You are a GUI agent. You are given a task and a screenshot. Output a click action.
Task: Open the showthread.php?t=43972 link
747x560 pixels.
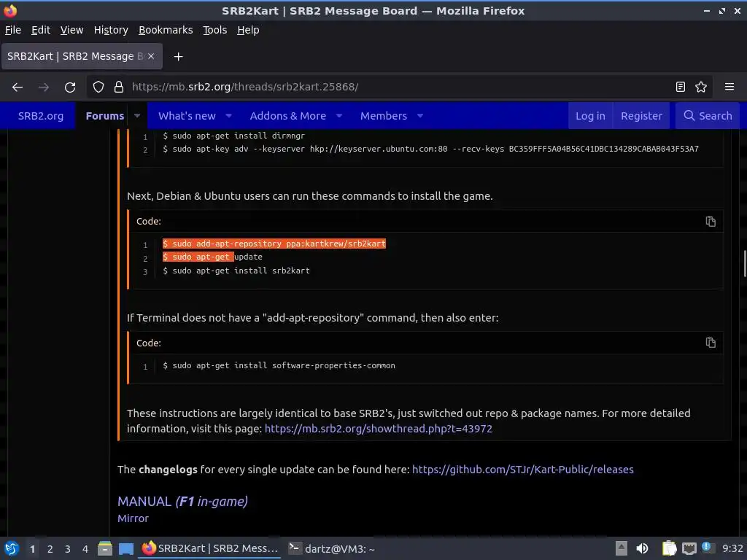(379, 429)
